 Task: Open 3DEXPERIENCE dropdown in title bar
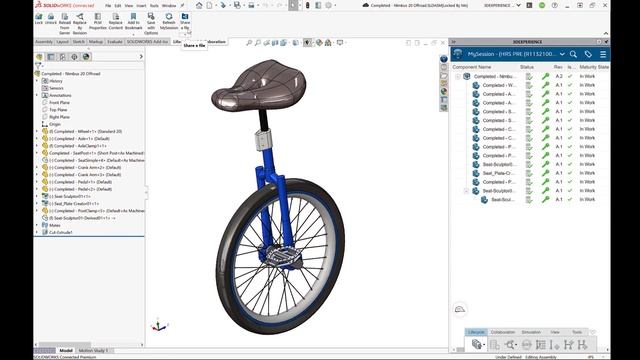coord(518,5)
